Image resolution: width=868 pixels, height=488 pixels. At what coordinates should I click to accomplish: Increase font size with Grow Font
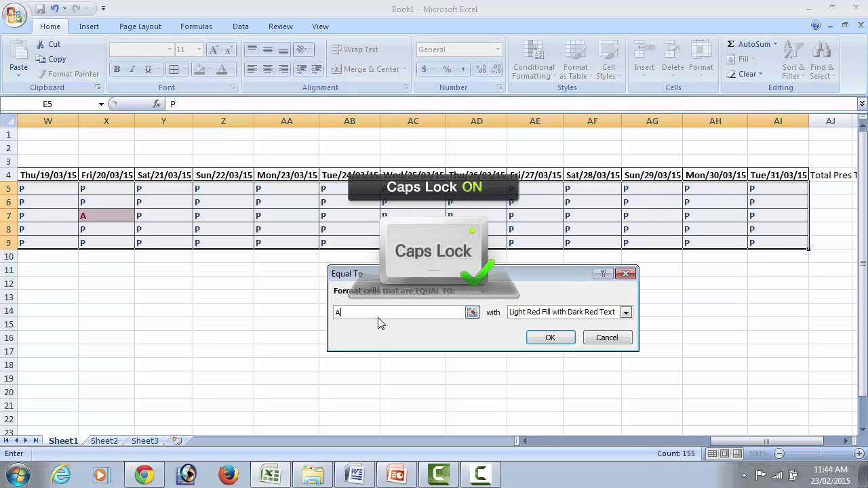tap(214, 49)
